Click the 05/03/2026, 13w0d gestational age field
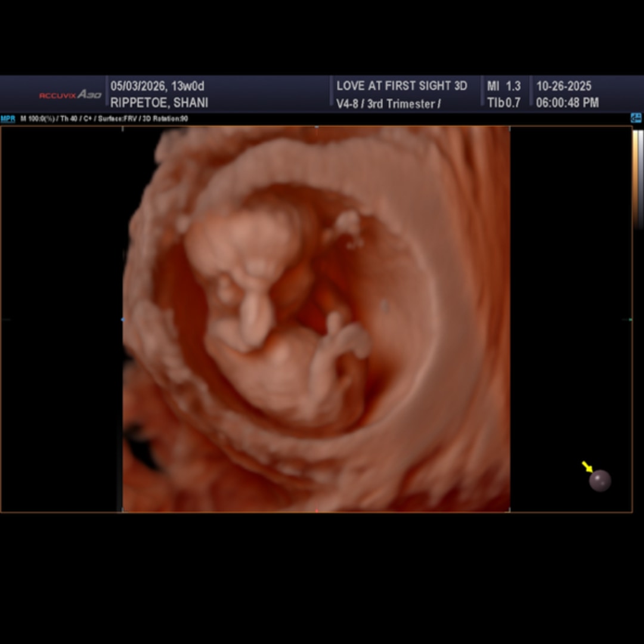Screen dimensions: 644x644 [157, 86]
